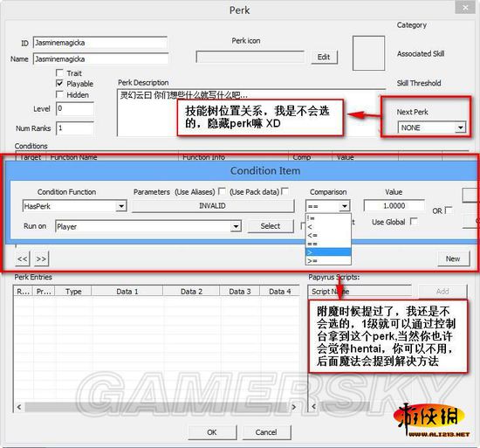
Task: Click the empty Perk icon preview box
Action: 368,53
